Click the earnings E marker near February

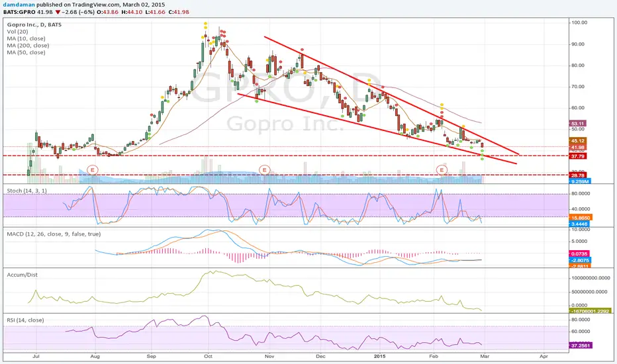(x=442, y=170)
